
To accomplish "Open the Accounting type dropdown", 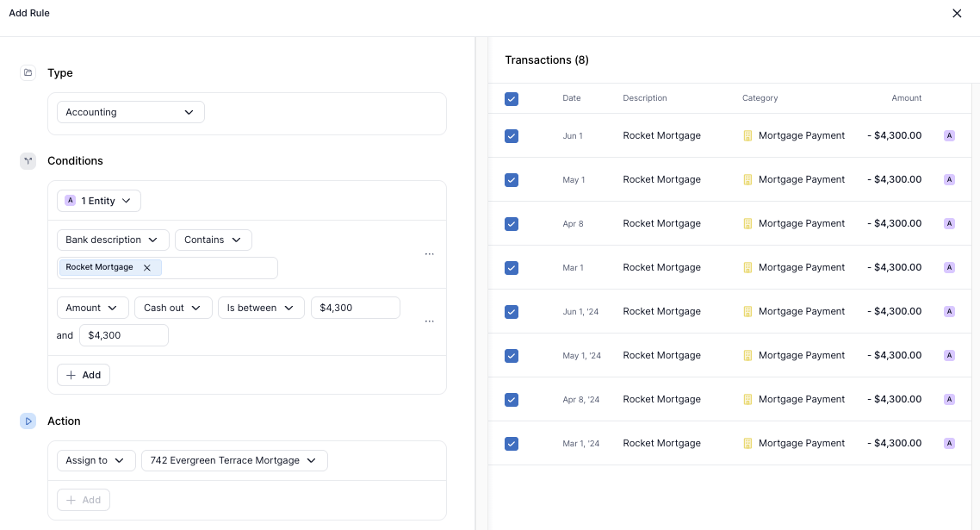I will click(131, 112).
